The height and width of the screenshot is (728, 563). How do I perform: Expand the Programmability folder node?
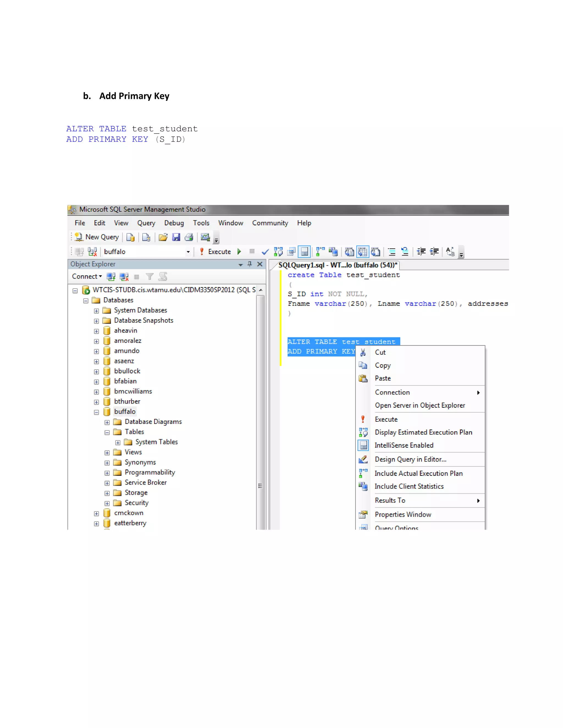pos(107,473)
